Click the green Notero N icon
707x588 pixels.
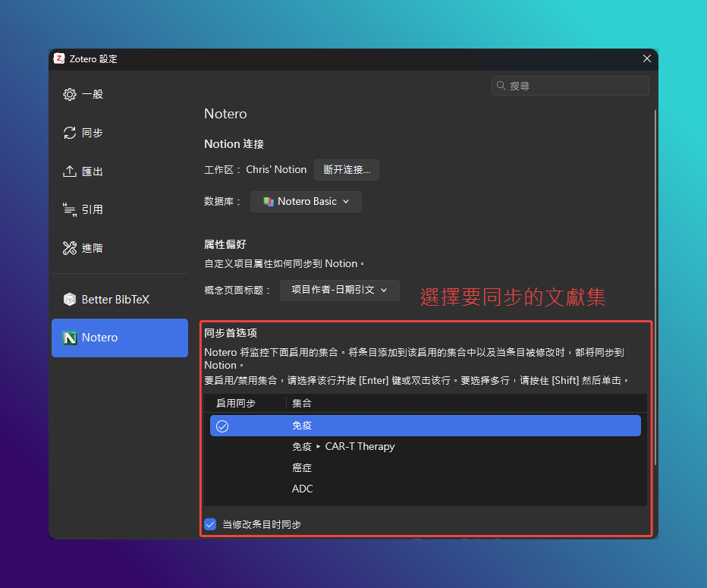[70, 338]
